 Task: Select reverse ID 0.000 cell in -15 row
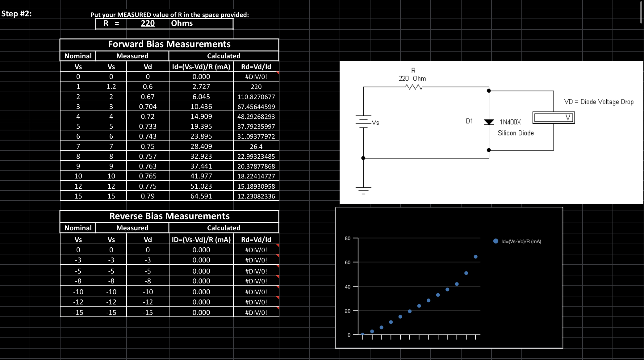(x=201, y=312)
